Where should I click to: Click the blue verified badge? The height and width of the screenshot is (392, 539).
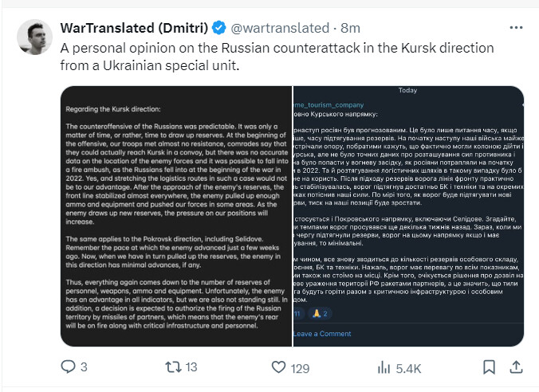point(219,28)
